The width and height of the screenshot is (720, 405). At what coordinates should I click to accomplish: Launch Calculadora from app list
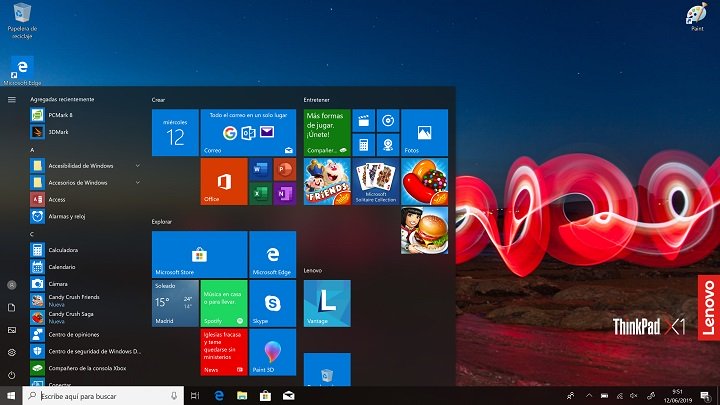[85, 250]
